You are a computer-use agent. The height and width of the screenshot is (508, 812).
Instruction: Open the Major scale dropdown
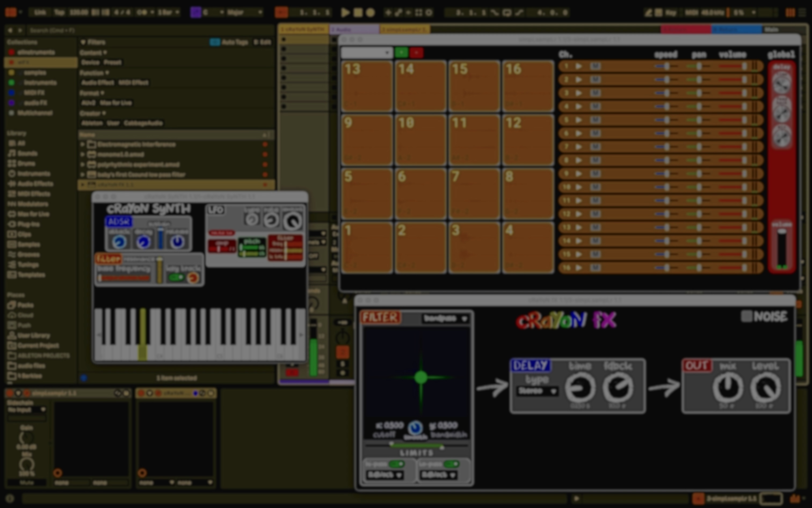[245, 13]
